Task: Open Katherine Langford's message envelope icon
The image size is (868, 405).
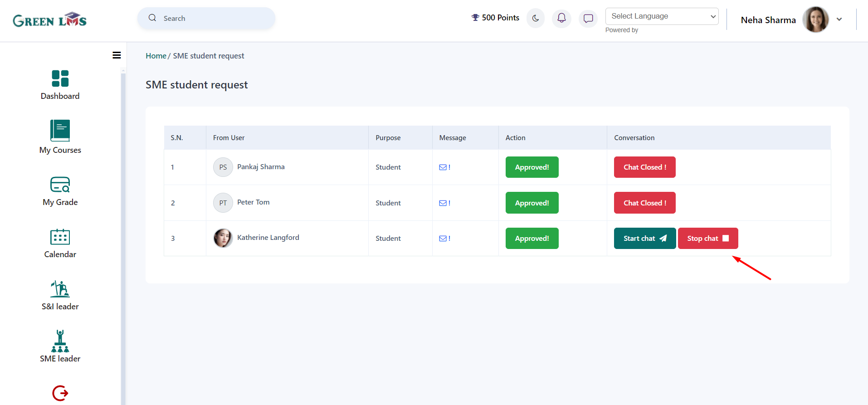Action: [x=444, y=239]
